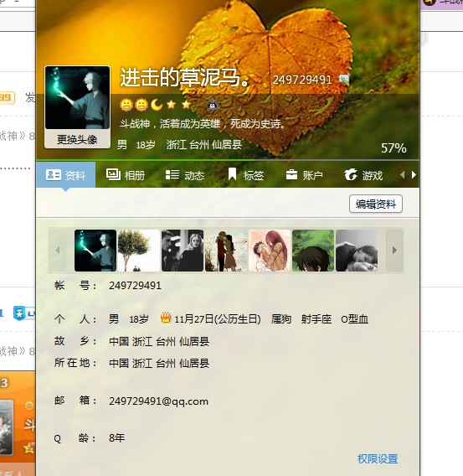Open the 游戏 games tab

click(x=363, y=175)
